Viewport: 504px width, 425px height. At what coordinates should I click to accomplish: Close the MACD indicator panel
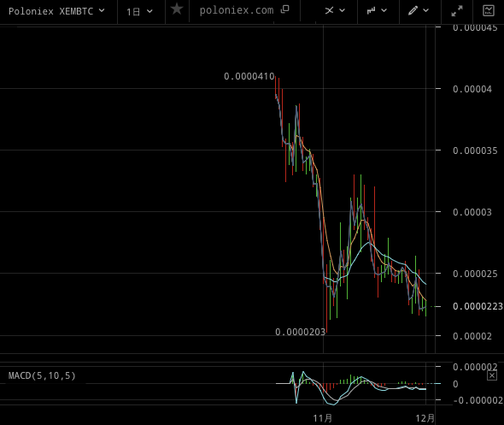[492, 375]
